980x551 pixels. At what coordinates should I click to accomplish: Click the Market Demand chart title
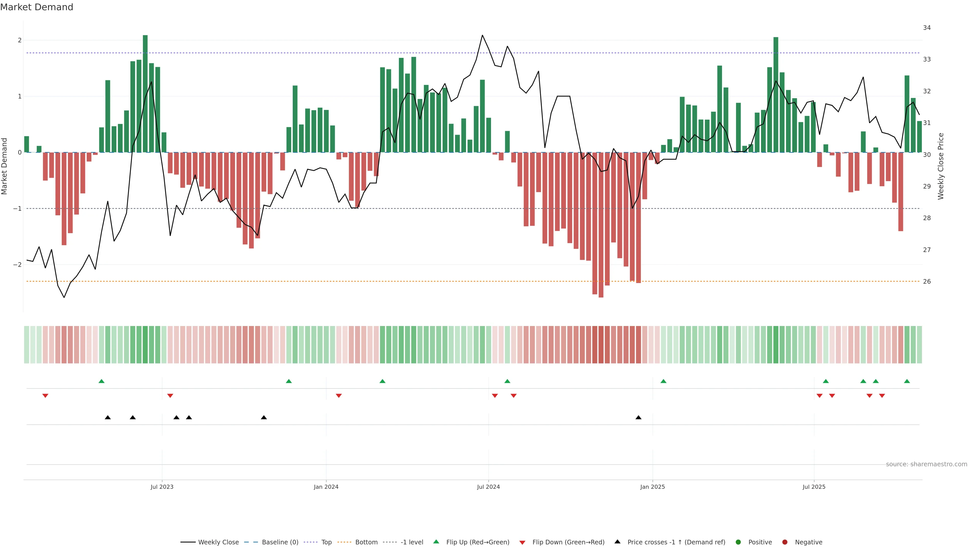pos(36,7)
